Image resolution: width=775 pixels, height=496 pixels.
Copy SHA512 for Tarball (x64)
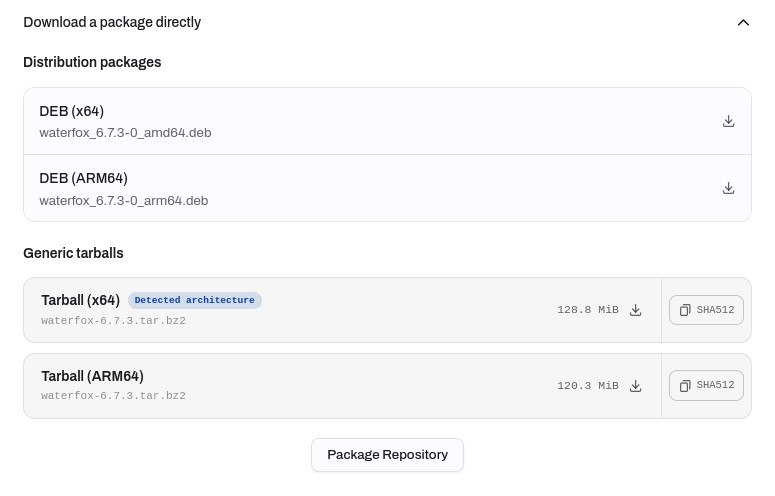[706, 310]
